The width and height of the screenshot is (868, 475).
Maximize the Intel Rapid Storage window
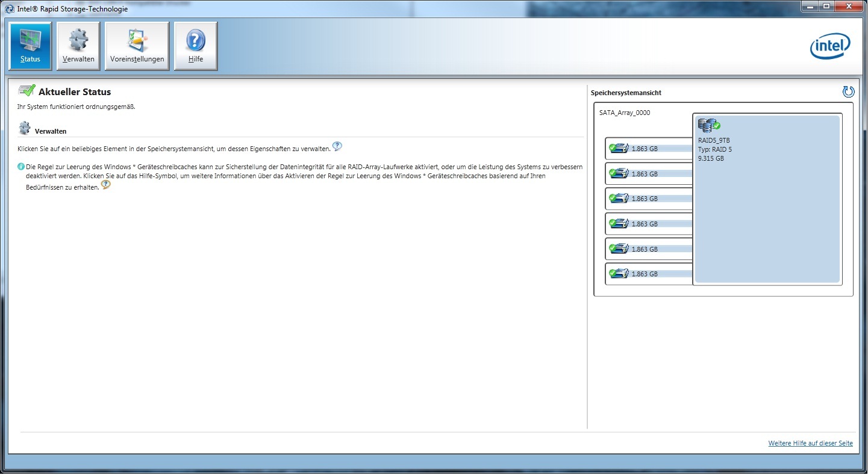point(826,6)
